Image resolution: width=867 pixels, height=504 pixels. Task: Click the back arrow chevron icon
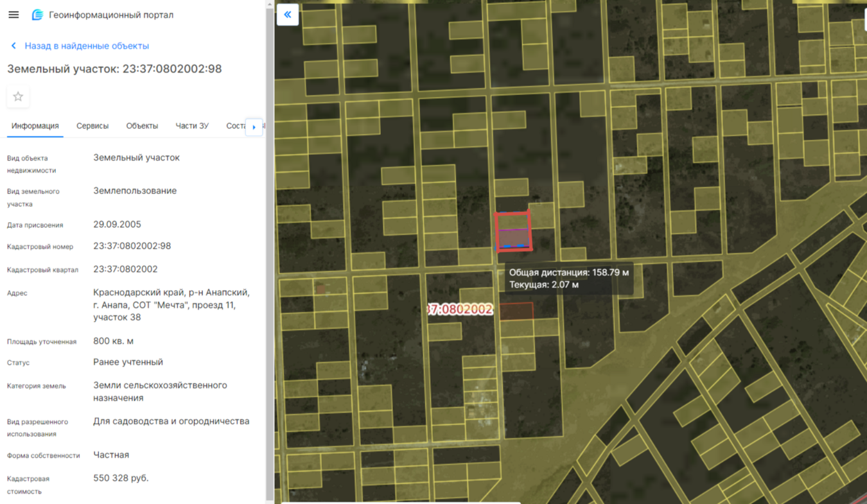13,46
